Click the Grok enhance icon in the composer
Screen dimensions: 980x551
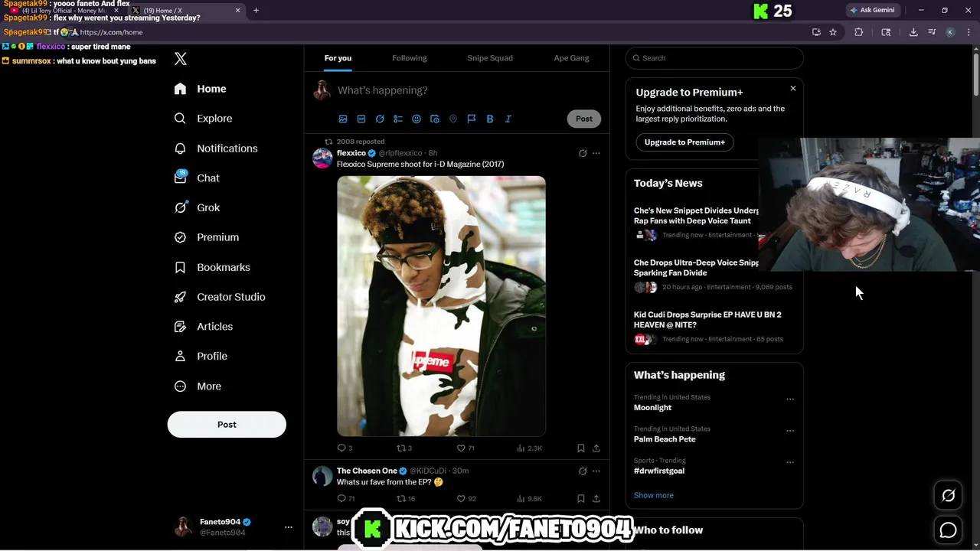point(380,119)
